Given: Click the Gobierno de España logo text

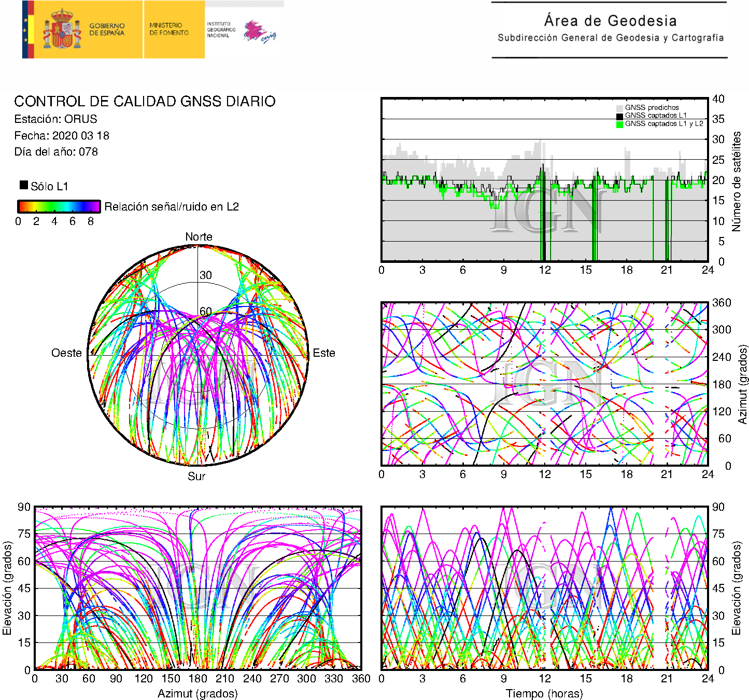Looking at the screenshot, I should click(x=107, y=29).
